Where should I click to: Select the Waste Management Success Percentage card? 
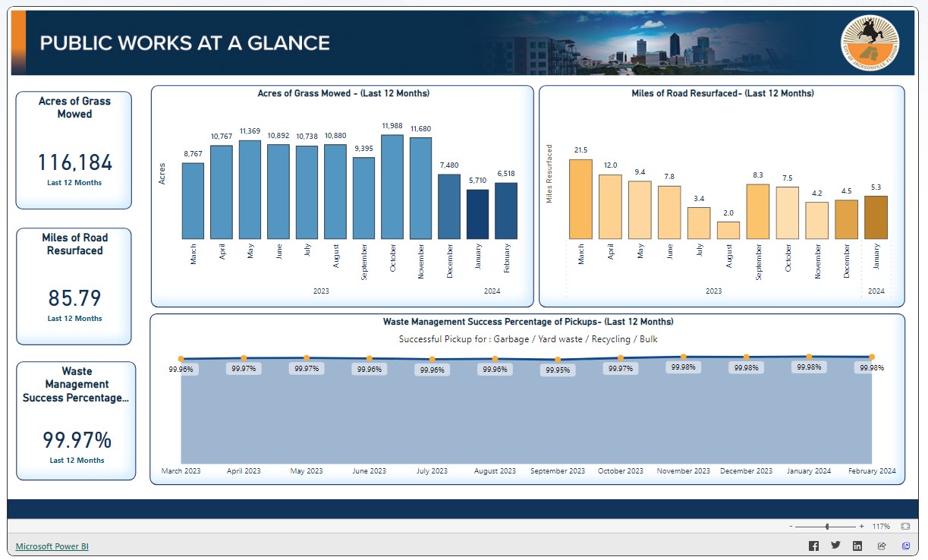click(x=75, y=420)
